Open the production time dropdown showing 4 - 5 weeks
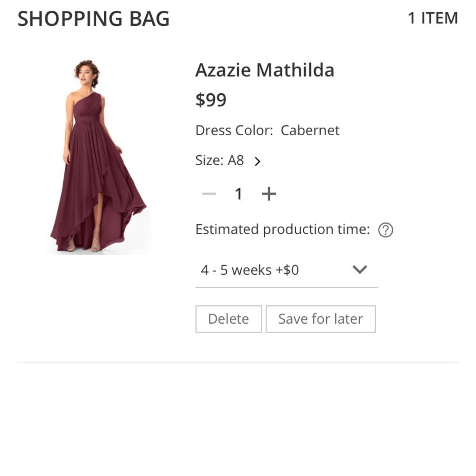Viewport: 476px width, 476px height. pyautogui.click(x=286, y=269)
